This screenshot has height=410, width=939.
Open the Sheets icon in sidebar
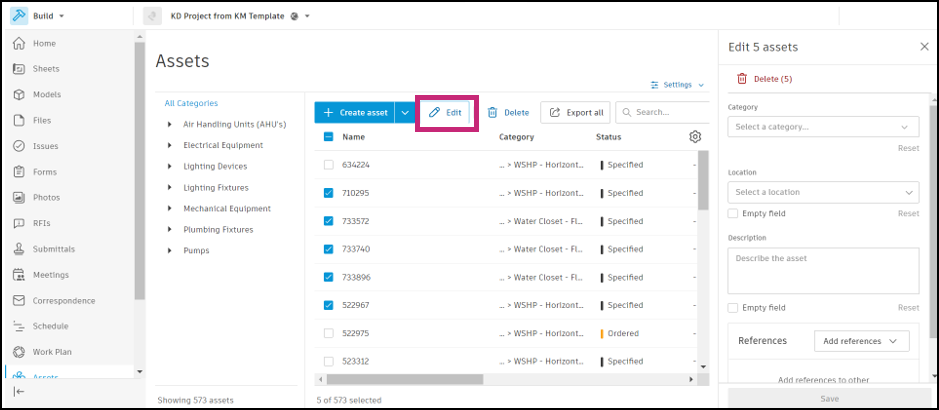click(x=19, y=69)
